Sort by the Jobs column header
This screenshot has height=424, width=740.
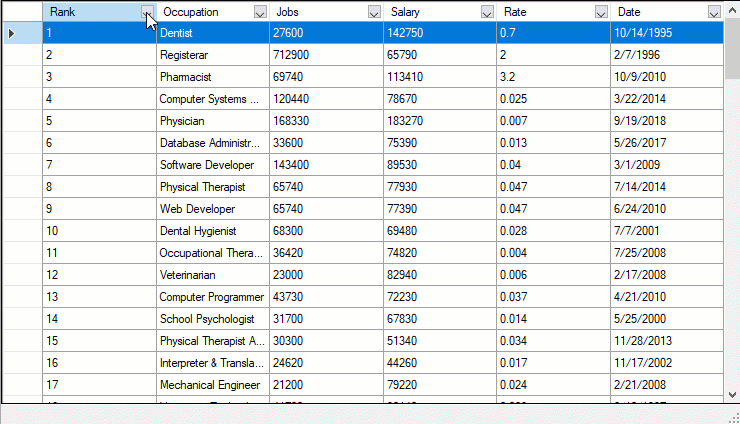pos(327,12)
